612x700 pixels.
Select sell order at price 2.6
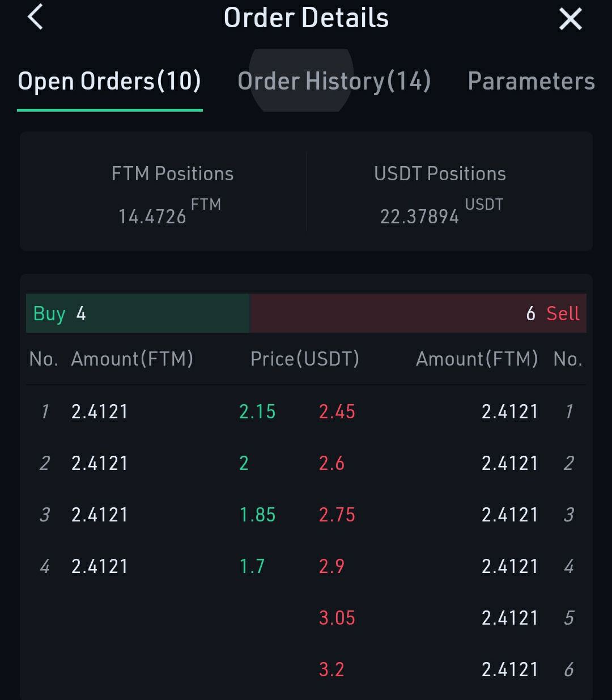(x=331, y=463)
